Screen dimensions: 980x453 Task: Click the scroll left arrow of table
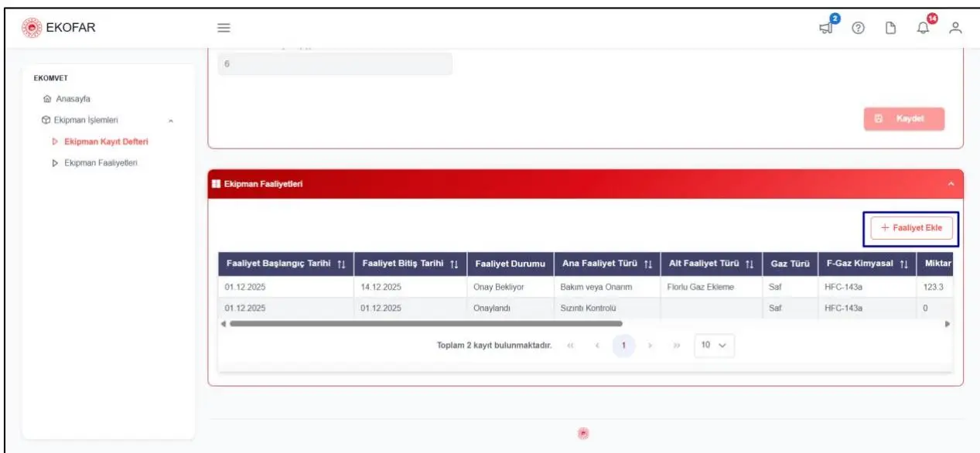click(x=224, y=324)
